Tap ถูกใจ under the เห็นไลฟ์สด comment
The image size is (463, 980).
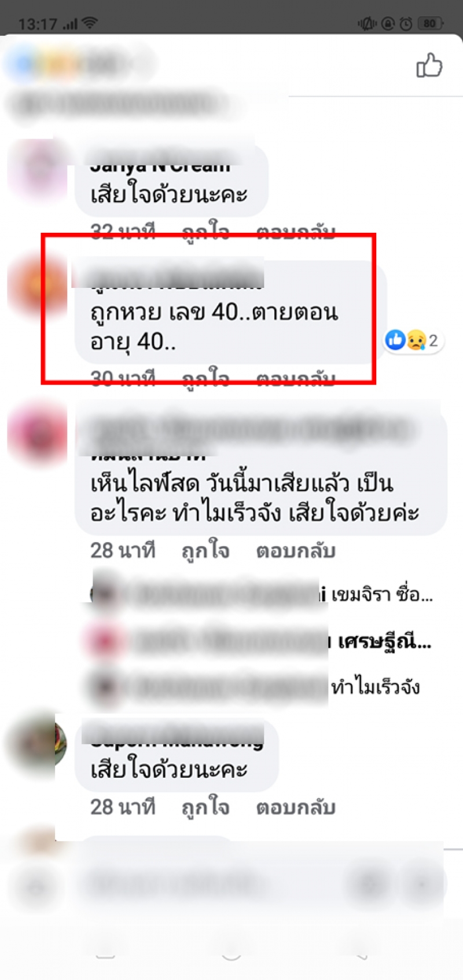(205, 550)
